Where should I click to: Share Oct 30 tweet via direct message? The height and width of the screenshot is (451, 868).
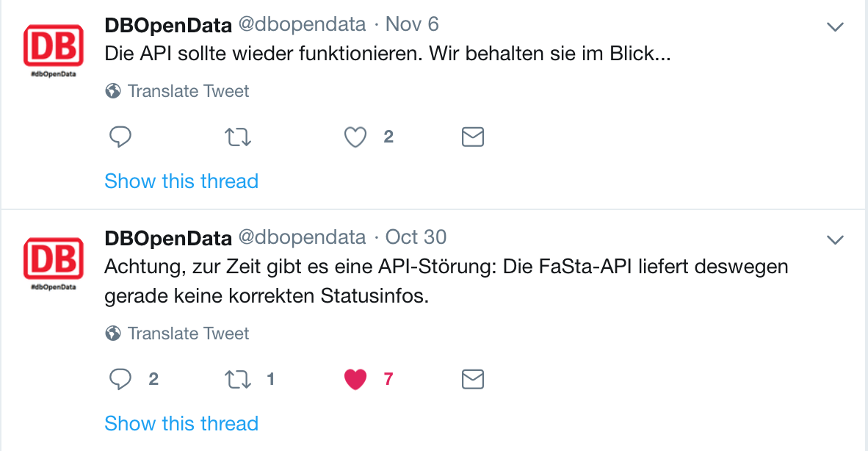pos(472,379)
